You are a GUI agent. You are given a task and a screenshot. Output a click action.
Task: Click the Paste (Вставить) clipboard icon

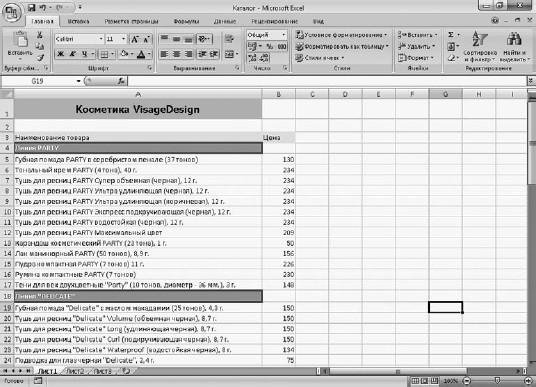20,40
